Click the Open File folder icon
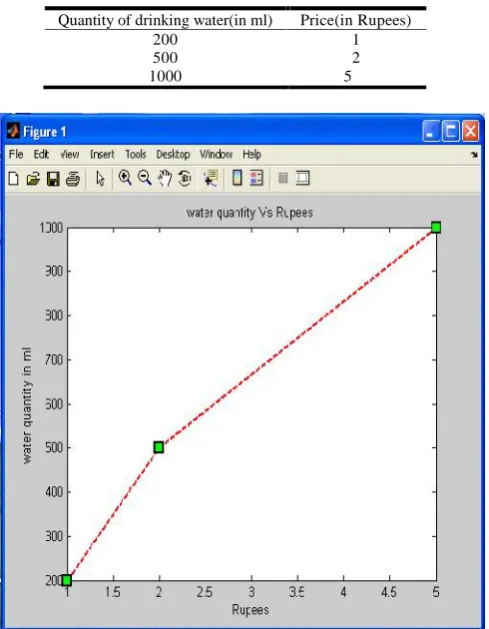 33,179
